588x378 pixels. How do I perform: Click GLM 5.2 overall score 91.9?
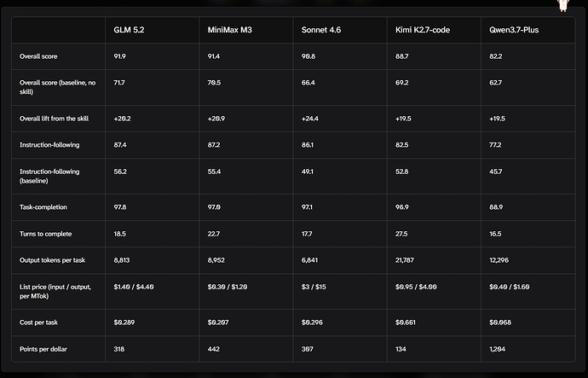(119, 56)
